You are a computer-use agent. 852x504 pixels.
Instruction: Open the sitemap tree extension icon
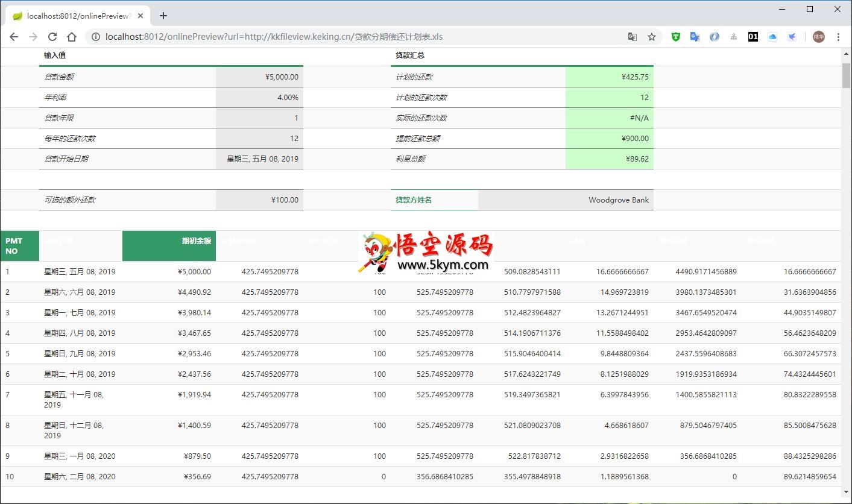(733, 37)
